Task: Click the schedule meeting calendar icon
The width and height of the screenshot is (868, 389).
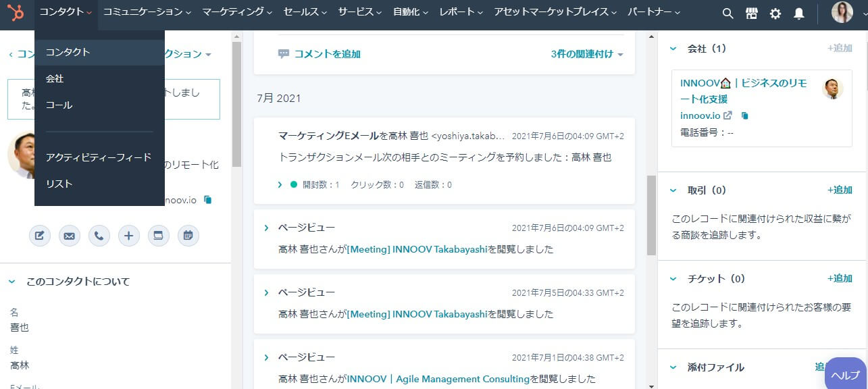Action: tap(188, 236)
